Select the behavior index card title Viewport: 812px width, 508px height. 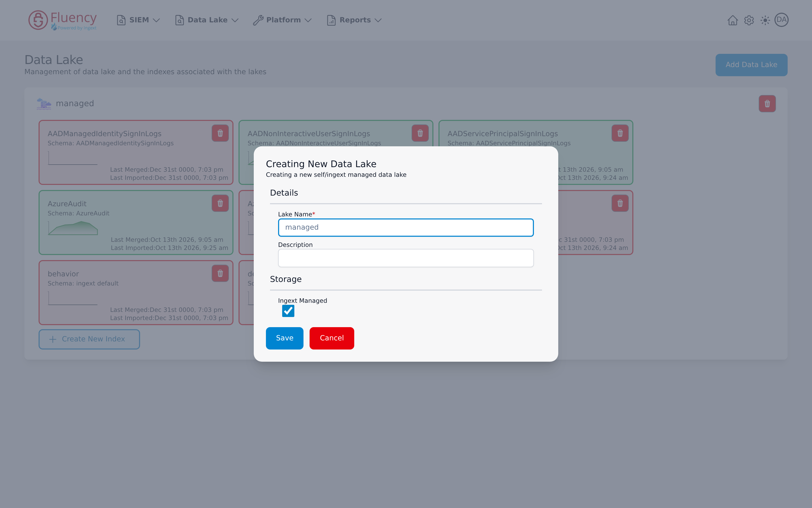click(x=63, y=274)
